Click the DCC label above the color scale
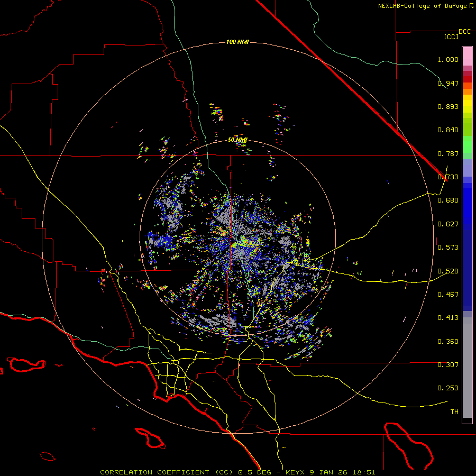This screenshot has height=476, width=476. click(464, 32)
